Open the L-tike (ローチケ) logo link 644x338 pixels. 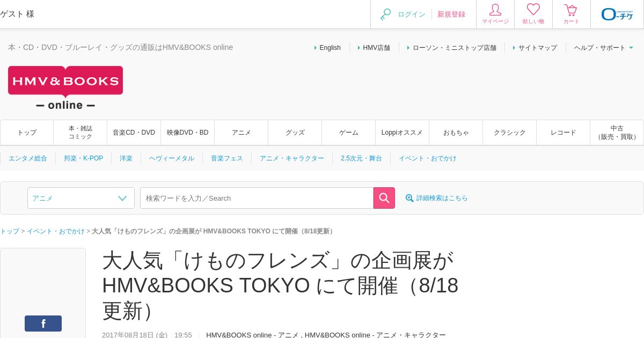tap(617, 14)
